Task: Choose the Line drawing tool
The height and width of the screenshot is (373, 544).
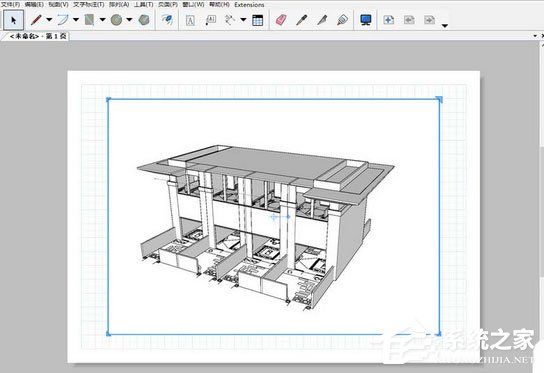Action: tap(36, 20)
